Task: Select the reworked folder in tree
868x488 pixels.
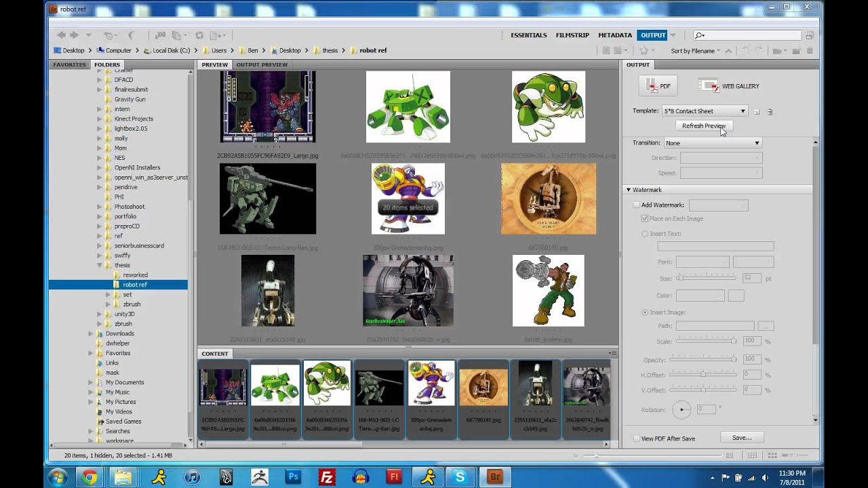Action: pos(135,275)
